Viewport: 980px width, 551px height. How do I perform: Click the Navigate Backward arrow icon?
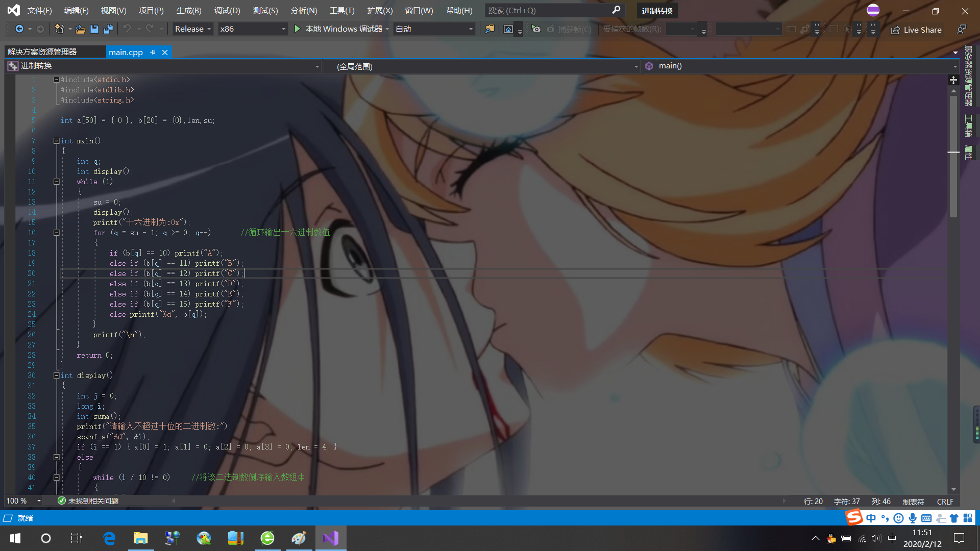click(x=19, y=29)
